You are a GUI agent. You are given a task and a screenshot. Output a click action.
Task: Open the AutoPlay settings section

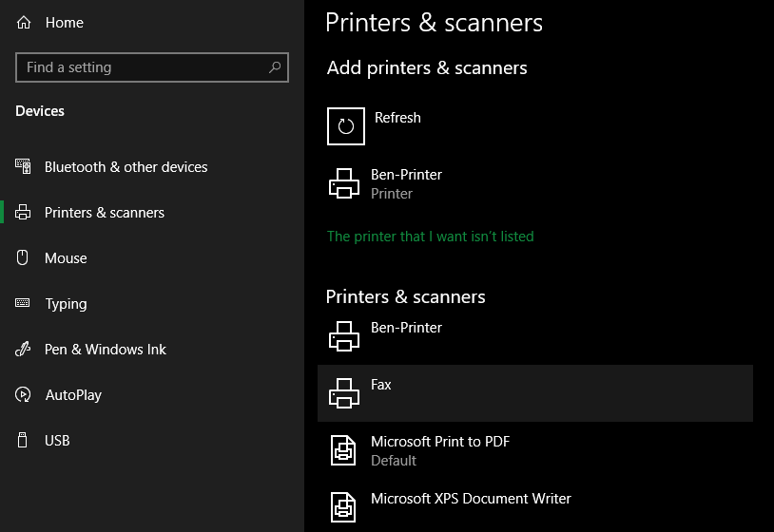[73, 395]
